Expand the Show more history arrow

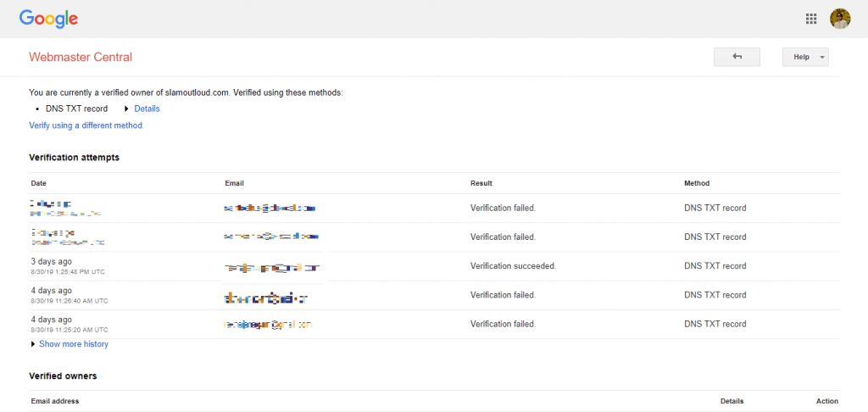pyautogui.click(x=33, y=344)
